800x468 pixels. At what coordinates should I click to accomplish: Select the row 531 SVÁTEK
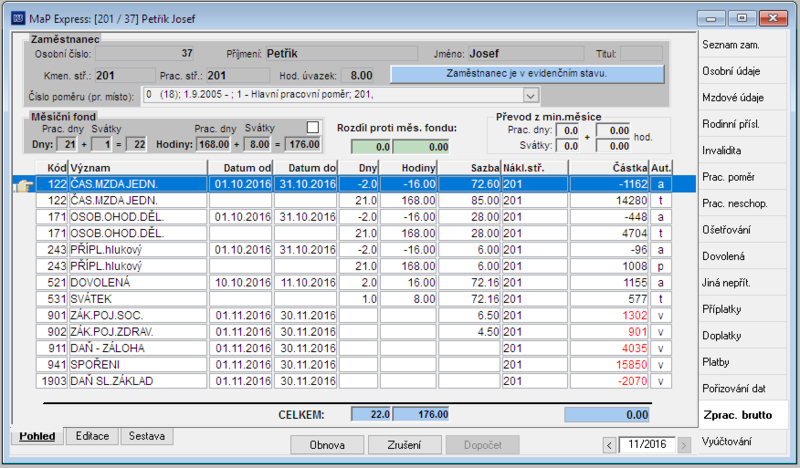coord(354,299)
